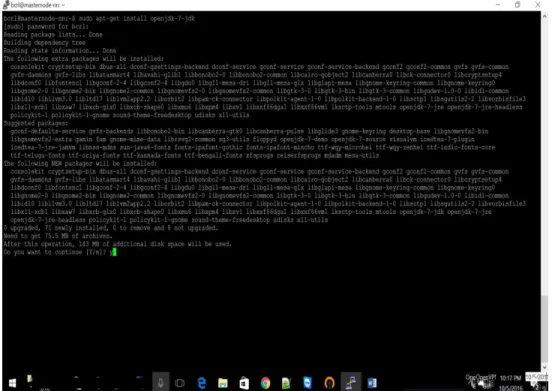This screenshot has width=552, height=391.
Task: Click the '0 upgraded, 71 newly installed' line
Action: pos(111,228)
